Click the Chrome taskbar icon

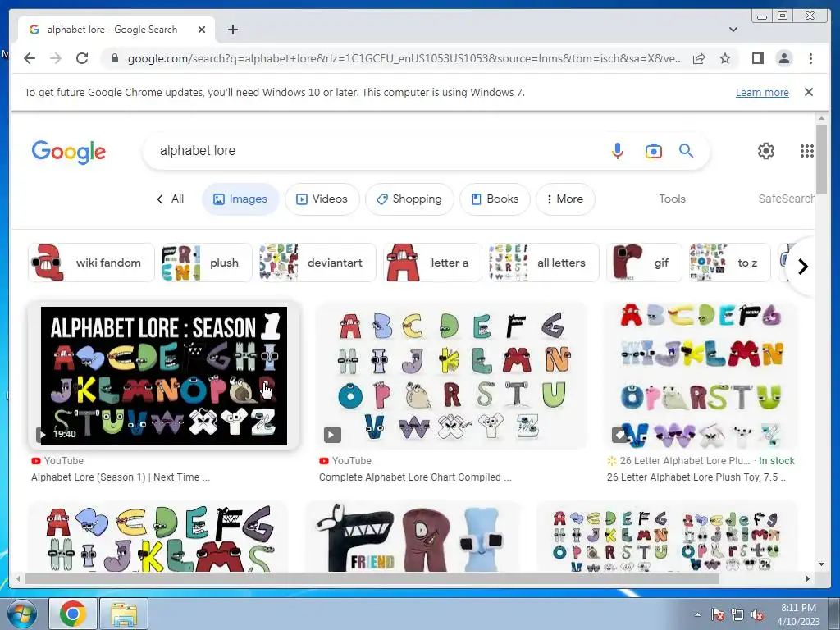(x=73, y=614)
